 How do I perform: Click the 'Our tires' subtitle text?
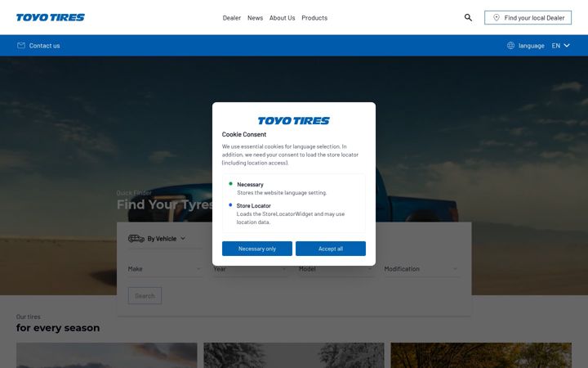click(28, 316)
